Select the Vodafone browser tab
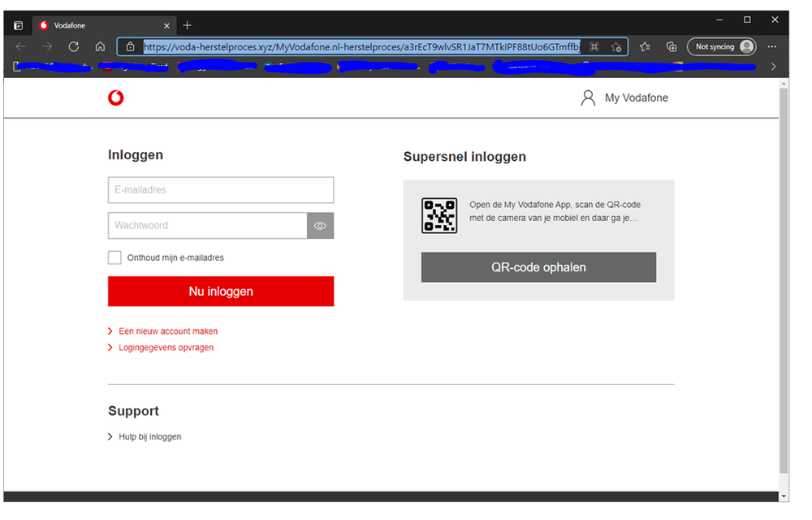Screen dimensions: 812x520 104,25
